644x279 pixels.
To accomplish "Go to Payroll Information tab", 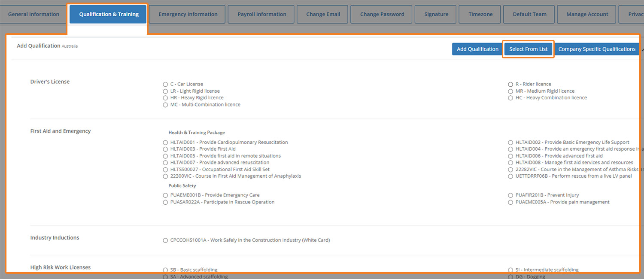I will pos(262,14).
